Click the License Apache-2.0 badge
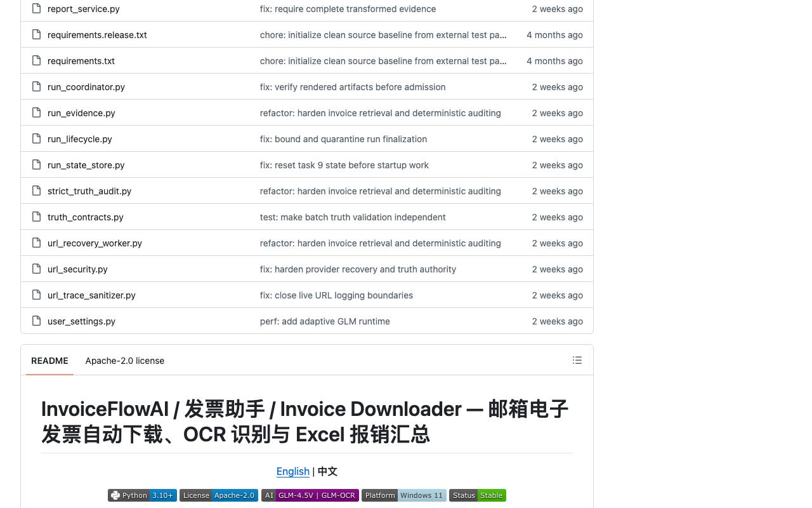Screen dimensions: 812x508 coord(219,495)
